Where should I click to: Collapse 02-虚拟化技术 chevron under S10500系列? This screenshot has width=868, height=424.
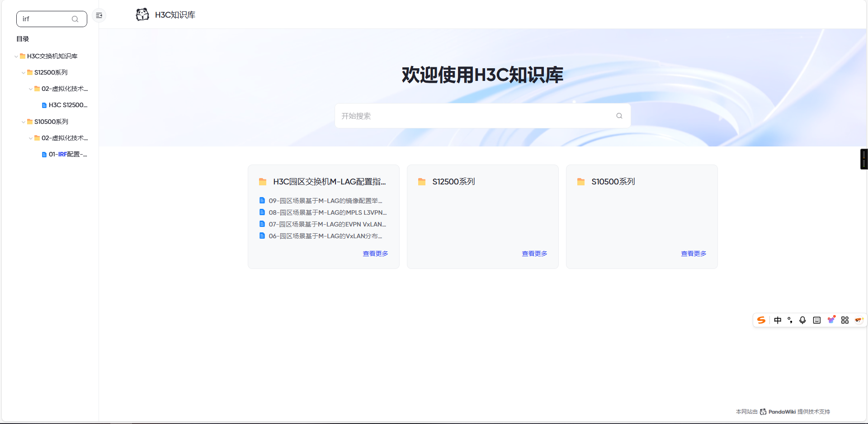coord(31,138)
